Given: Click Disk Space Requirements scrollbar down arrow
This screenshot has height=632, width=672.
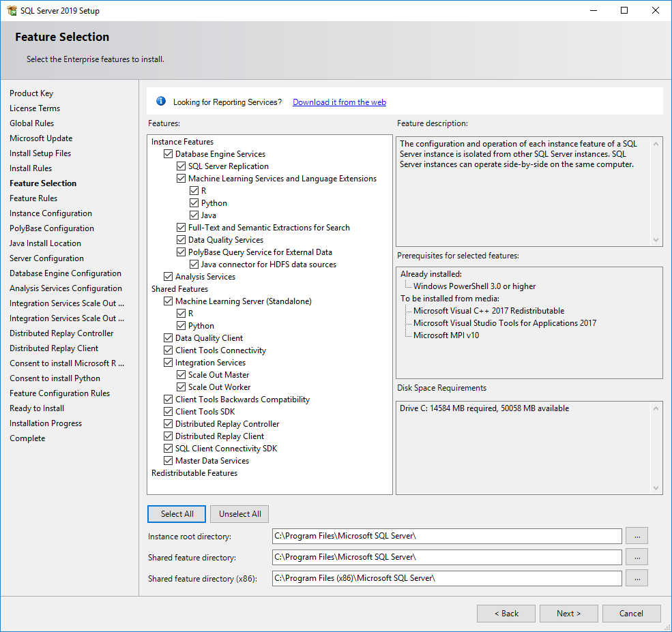Looking at the screenshot, I should tap(656, 488).
